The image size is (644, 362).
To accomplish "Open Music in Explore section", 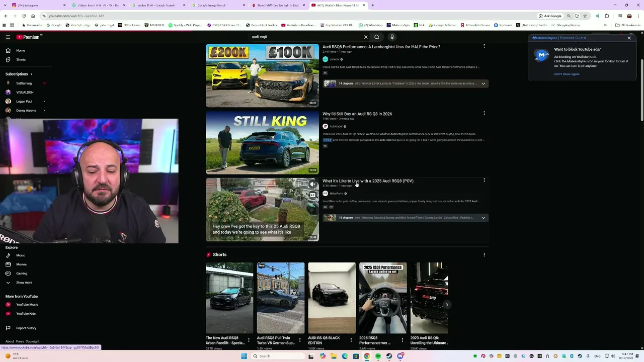I will [x=20, y=255].
